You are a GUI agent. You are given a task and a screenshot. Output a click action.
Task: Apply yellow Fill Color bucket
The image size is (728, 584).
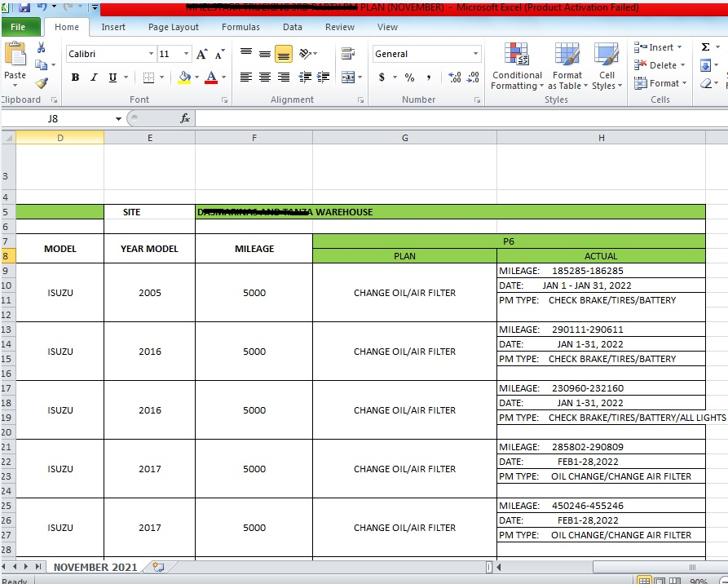pos(184,77)
